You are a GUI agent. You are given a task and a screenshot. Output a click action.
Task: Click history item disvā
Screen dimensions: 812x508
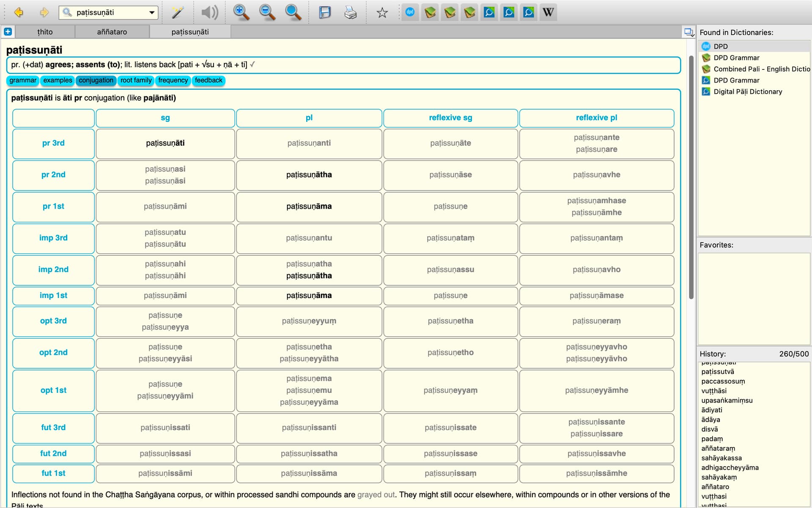pyautogui.click(x=709, y=429)
